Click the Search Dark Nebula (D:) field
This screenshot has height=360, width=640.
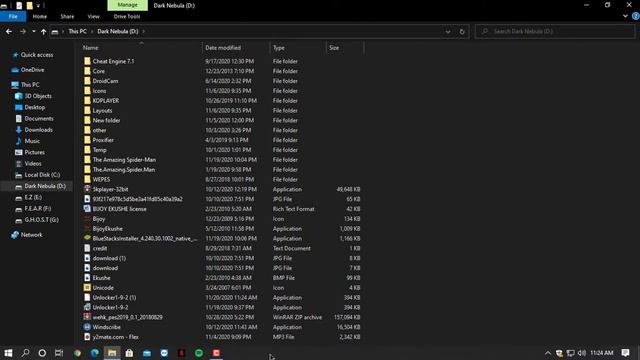tap(555, 31)
